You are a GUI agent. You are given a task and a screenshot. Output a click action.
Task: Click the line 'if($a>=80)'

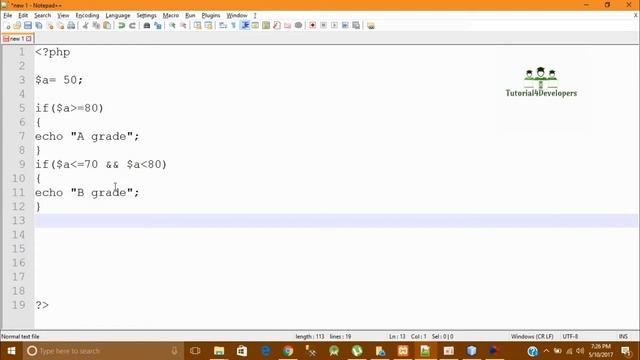[69, 108]
